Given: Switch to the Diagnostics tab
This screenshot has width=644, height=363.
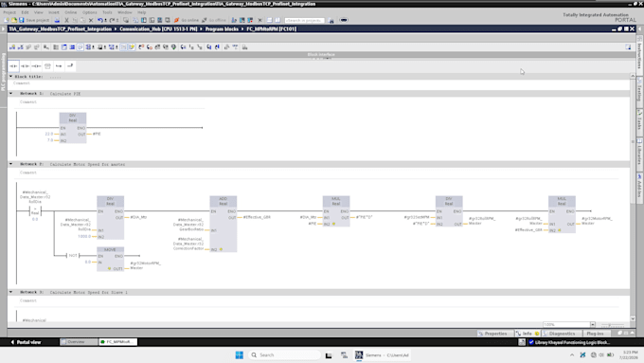Looking at the screenshot, I should (x=559, y=334).
